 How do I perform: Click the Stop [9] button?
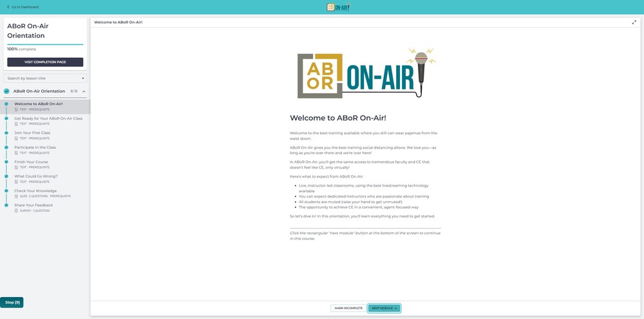12,302
